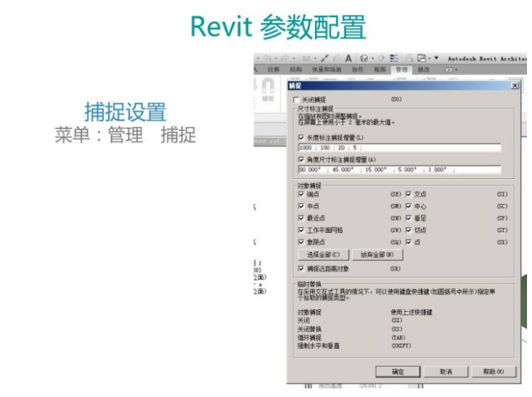Click the Snaps magnet icon in ribbon
The image size is (532, 397).
[x=268, y=85]
